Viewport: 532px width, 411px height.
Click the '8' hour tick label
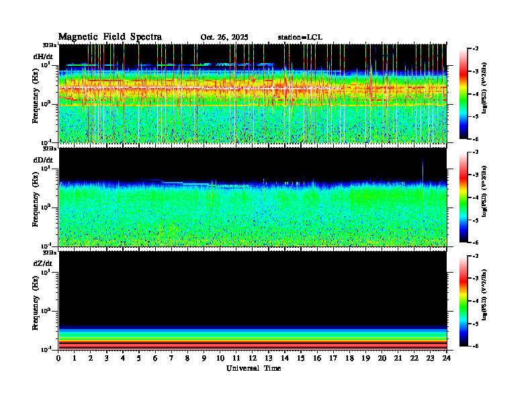(x=187, y=358)
